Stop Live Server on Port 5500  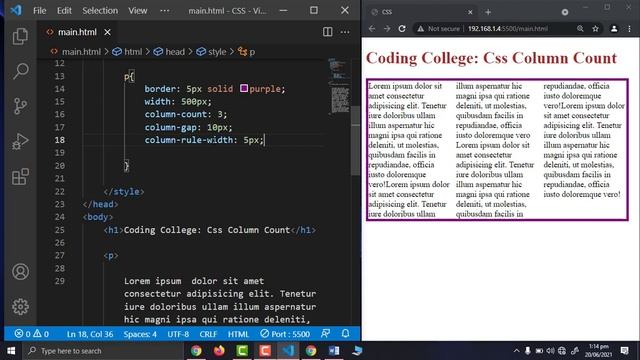coord(285,334)
